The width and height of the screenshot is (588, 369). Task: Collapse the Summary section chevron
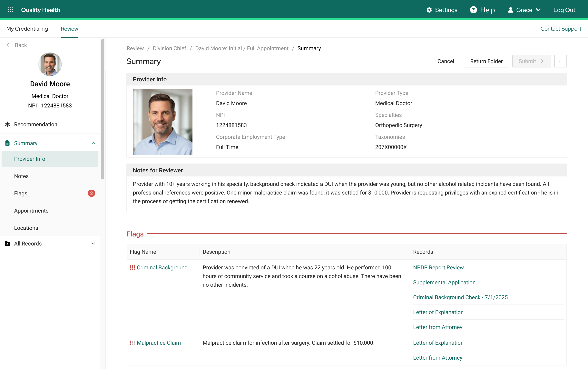93,143
